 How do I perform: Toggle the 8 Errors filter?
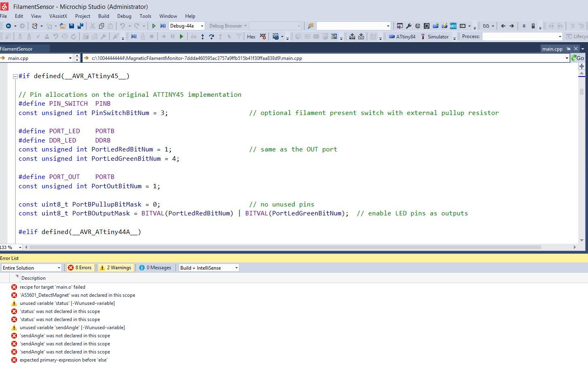pyautogui.click(x=80, y=268)
